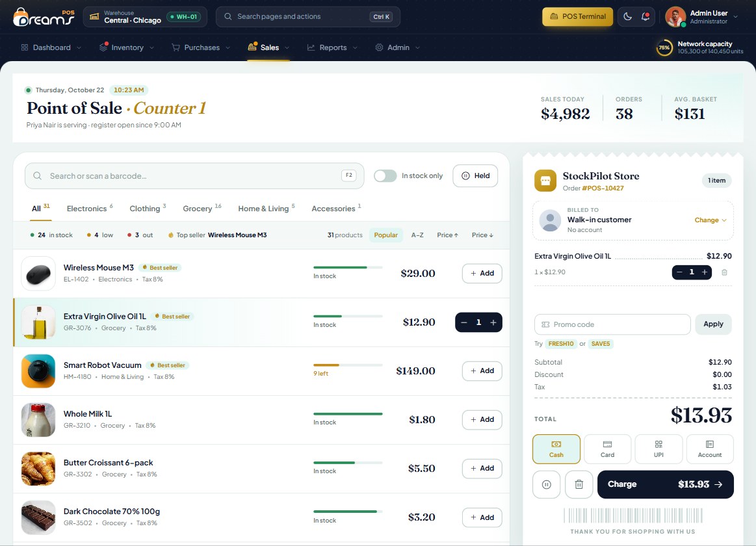This screenshot has width=756, height=546.
Task: Click the walk-in customer avatar icon
Action: click(x=550, y=220)
